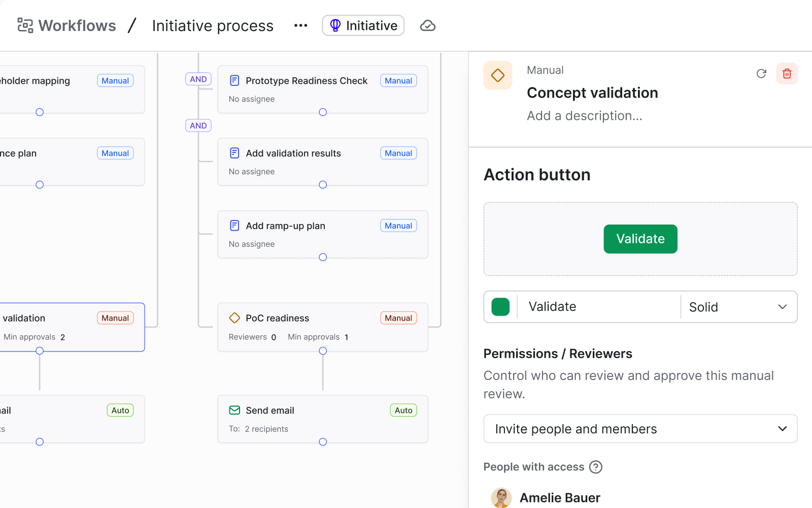
Task: Click the connector node under PoC readiness
Action: 323,351
